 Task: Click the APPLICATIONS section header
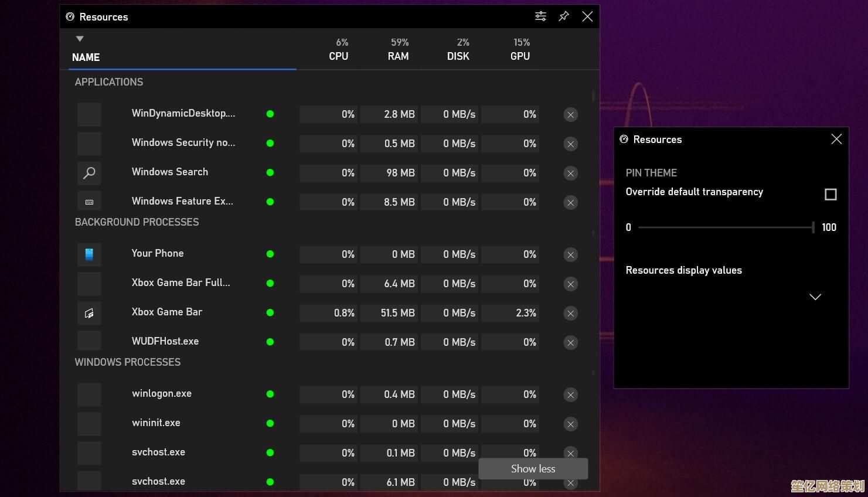pyautogui.click(x=109, y=82)
